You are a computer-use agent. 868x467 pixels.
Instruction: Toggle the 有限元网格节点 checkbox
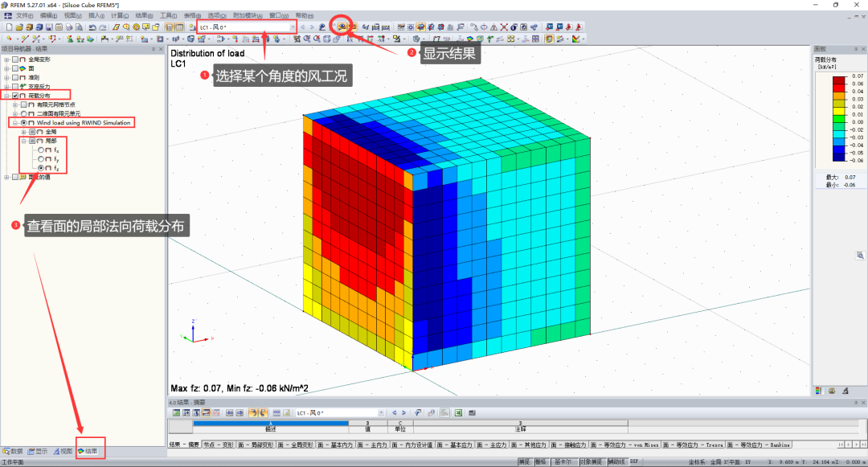coord(24,104)
